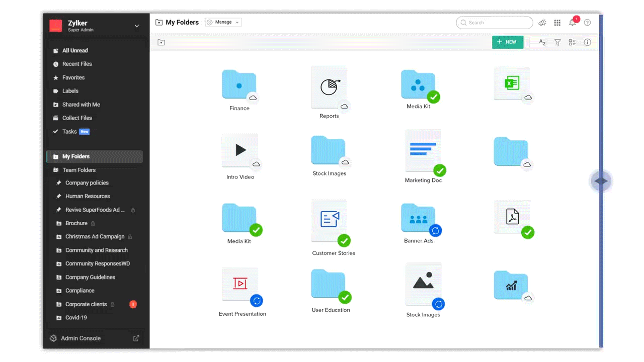Click the Search input field

[x=495, y=23]
